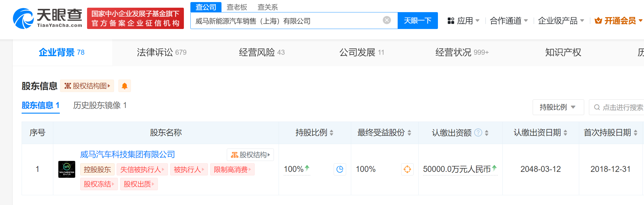
Task: Click the 天眼一下 search button
Action: pos(417,21)
